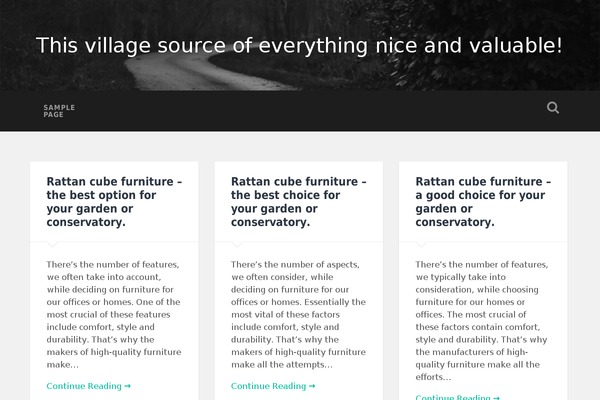Open post titled 'the best choice for your garden'
This screenshot has height=400, width=600.
[298, 202]
